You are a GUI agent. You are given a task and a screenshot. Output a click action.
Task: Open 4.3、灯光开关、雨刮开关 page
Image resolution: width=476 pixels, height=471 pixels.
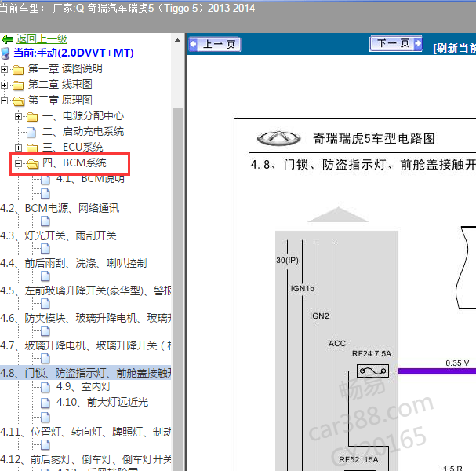click(x=58, y=235)
